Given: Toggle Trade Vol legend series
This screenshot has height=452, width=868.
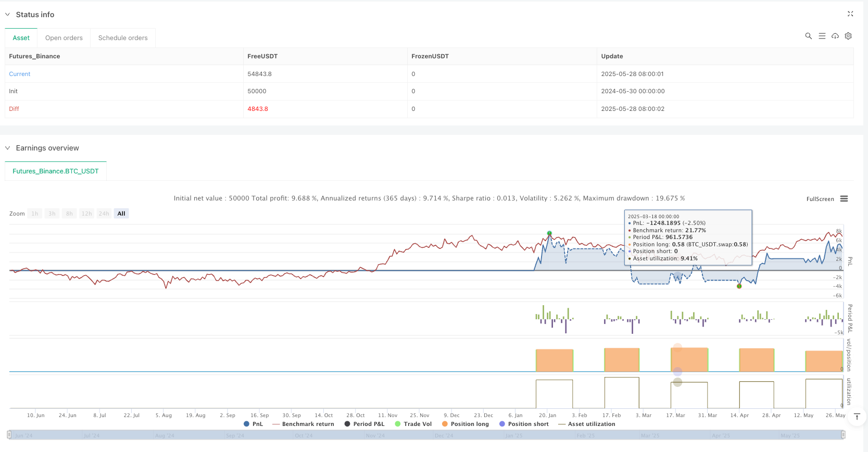Looking at the screenshot, I should (413, 424).
